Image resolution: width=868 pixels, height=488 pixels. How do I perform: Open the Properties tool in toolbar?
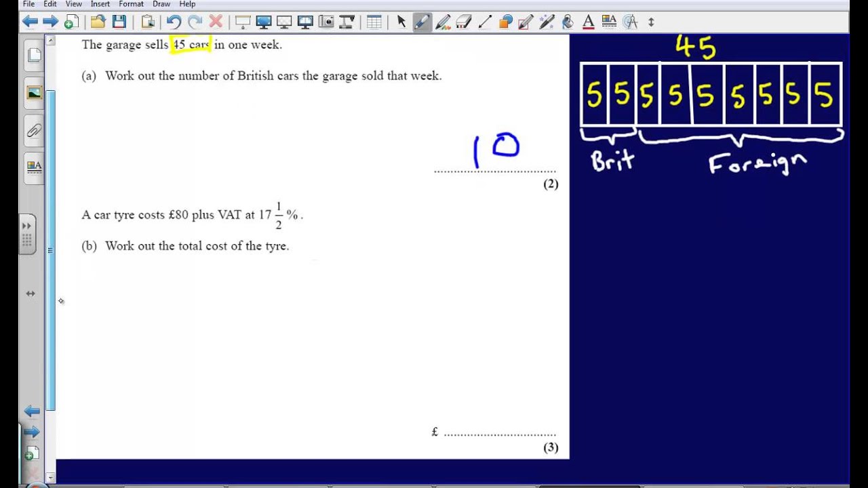(609, 22)
